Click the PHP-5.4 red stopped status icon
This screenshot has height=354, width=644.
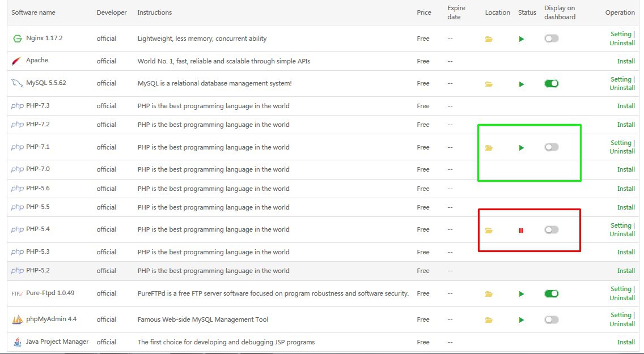(x=521, y=231)
